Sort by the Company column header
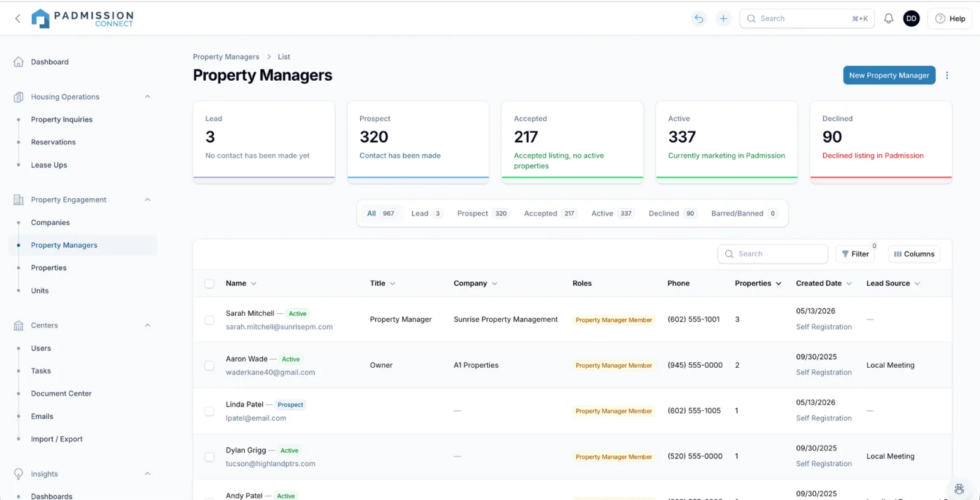 (x=475, y=283)
